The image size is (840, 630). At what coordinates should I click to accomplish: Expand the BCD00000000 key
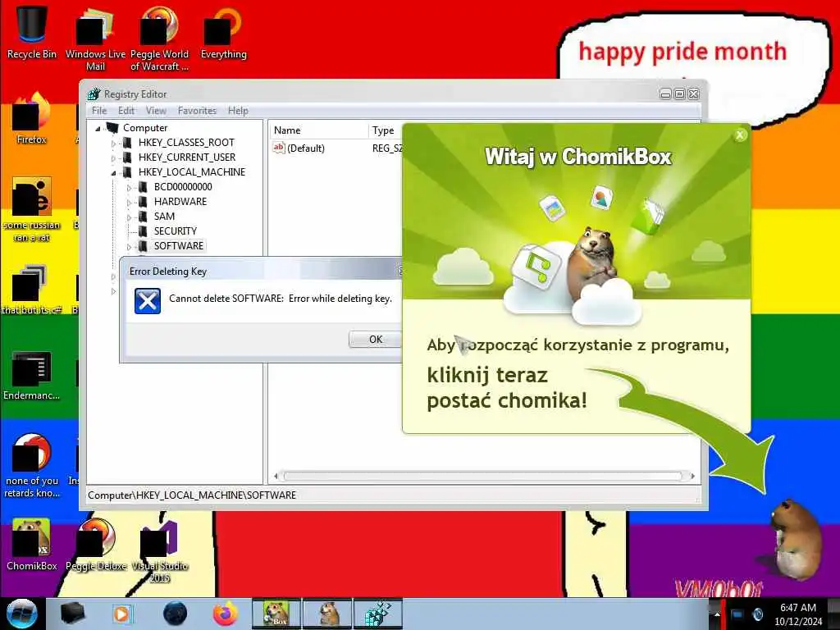click(129, 188)
